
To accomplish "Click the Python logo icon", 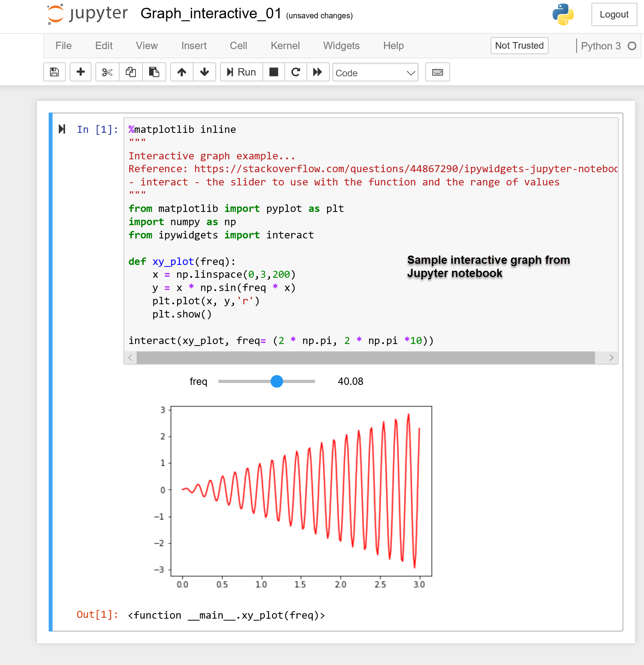I will [563, 14].
